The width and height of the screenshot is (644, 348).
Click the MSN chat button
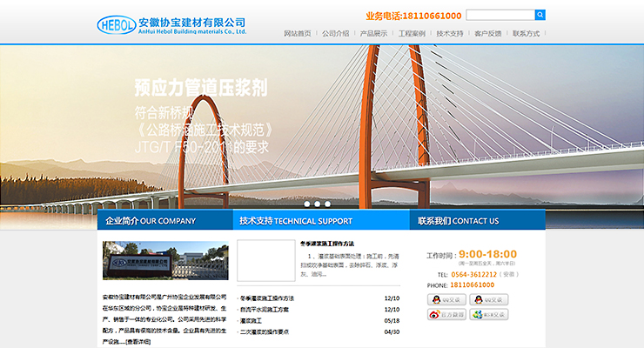click(x=489, y=314)
